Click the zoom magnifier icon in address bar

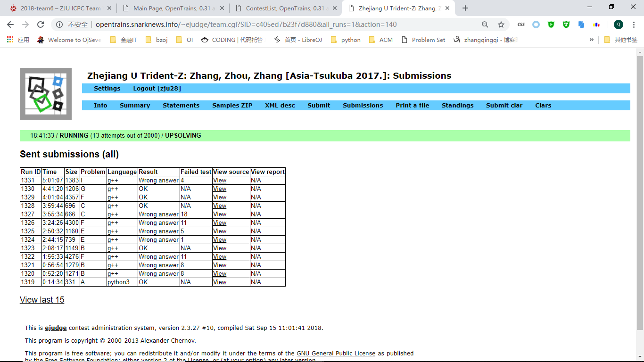pos(485,25)
